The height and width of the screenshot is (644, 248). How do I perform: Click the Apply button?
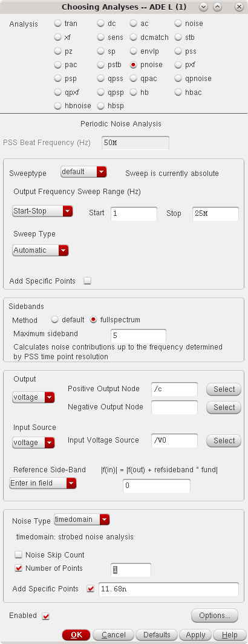[x=195, y=634]
